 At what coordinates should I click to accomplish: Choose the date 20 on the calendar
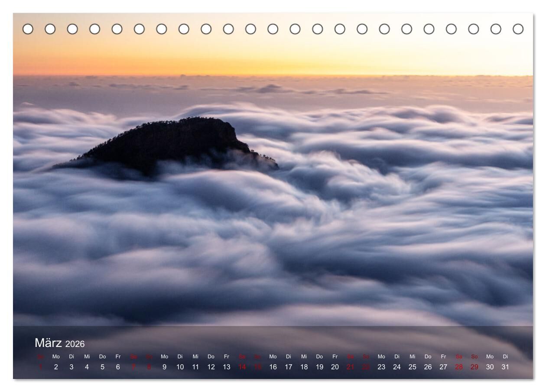click(x=335, y=367)
